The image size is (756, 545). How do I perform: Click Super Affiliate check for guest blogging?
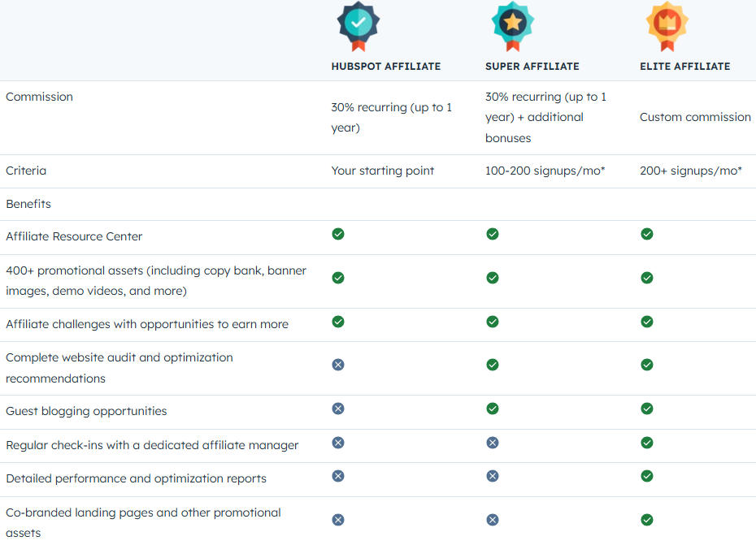[493, 409]
